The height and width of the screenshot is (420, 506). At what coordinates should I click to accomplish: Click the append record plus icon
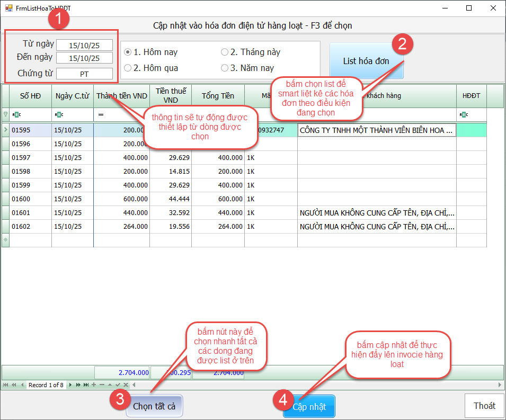(94, 385)
